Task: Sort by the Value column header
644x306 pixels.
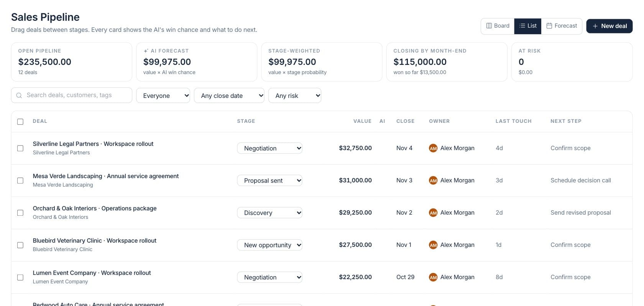Action: [x=362, y=121]
